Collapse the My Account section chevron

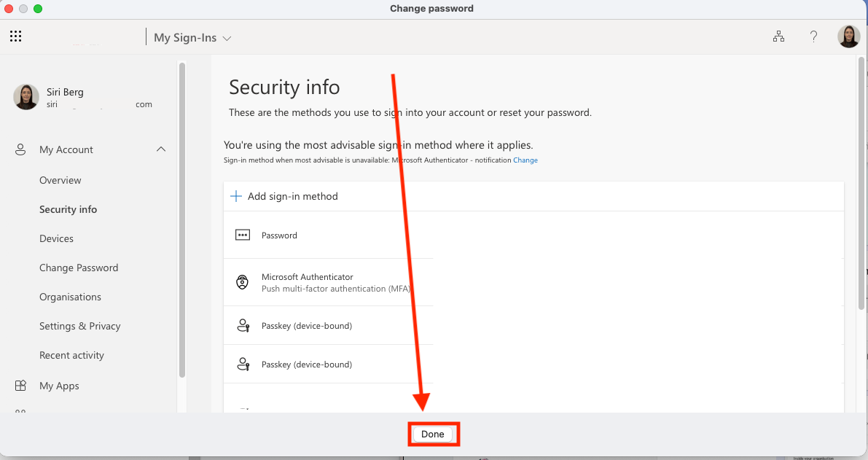[x=161, y=149]
